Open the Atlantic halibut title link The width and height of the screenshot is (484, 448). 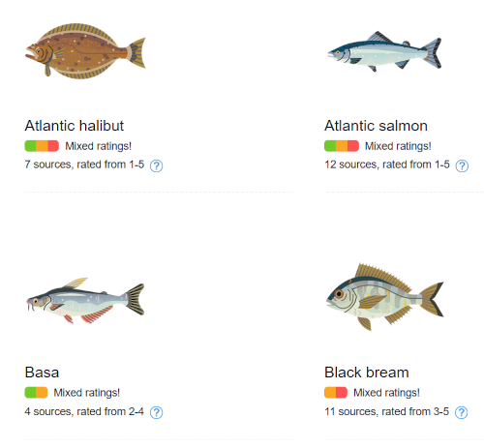pyautogui.click(x=75, y=126)
